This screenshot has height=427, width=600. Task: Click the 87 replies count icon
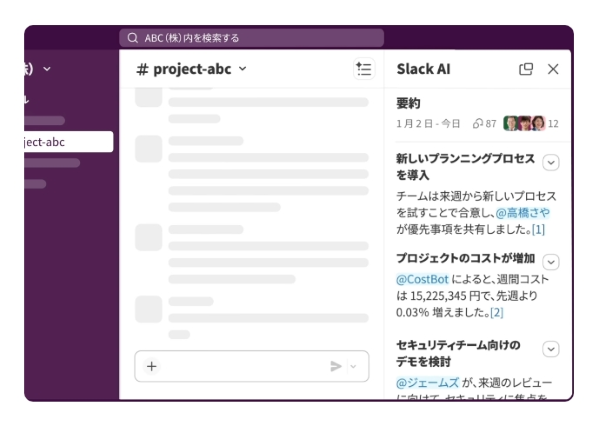pyautogui.click(x=484, y=124)
